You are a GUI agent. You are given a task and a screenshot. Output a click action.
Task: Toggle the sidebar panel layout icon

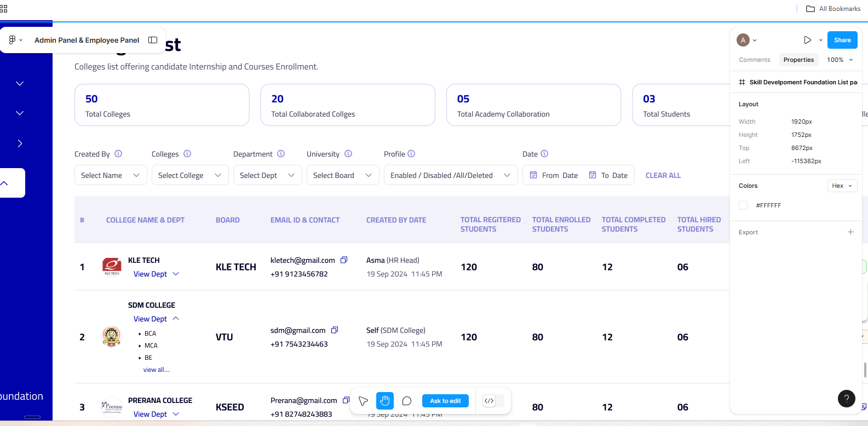[x=153, y=40]
